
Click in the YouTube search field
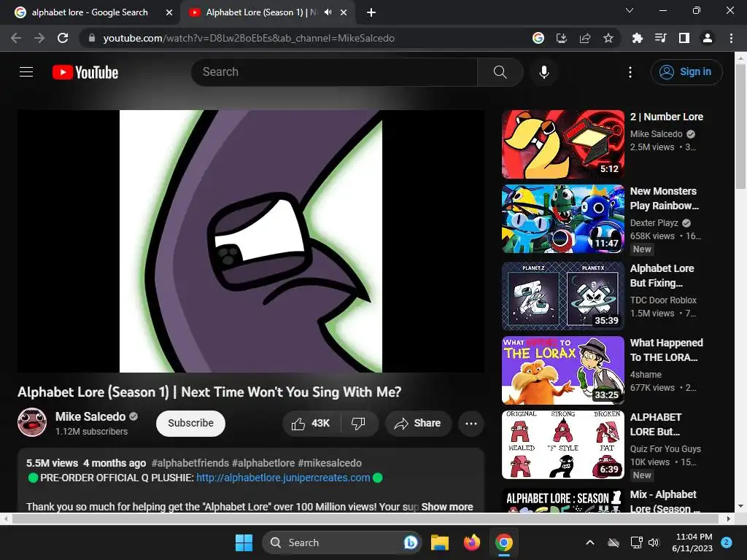(x=334, y=72)
